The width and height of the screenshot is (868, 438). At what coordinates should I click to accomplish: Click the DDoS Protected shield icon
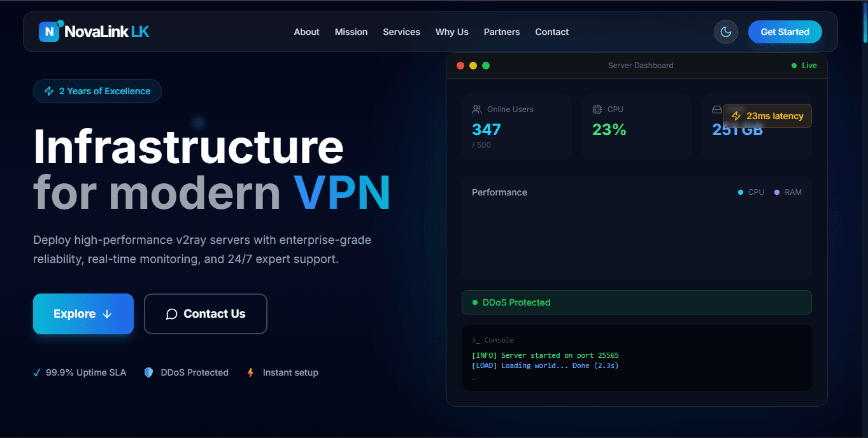coord(148,372)
